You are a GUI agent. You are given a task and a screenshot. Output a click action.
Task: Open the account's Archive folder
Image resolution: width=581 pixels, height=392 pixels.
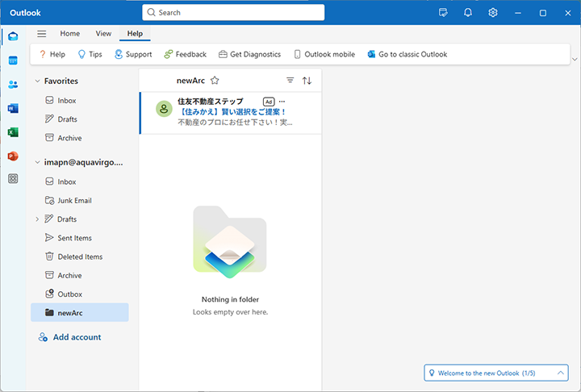coord(80,275)
